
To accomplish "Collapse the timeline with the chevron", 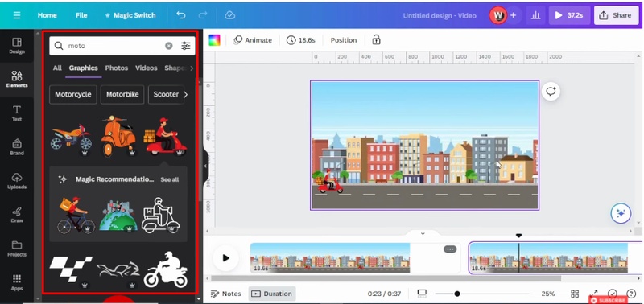I will click(x=423, y=233).
